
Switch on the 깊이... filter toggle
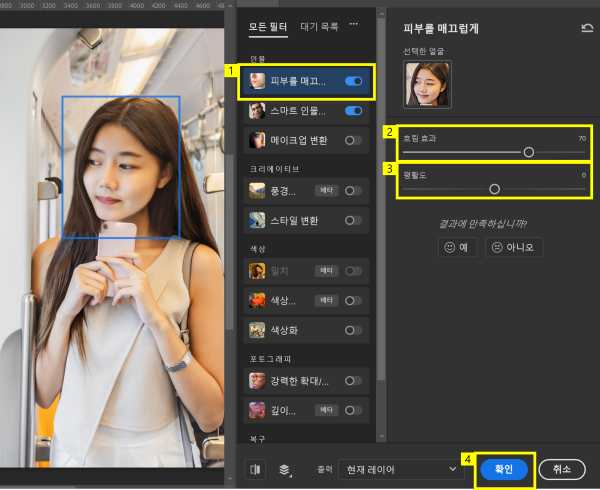click(x=354, y=410)
